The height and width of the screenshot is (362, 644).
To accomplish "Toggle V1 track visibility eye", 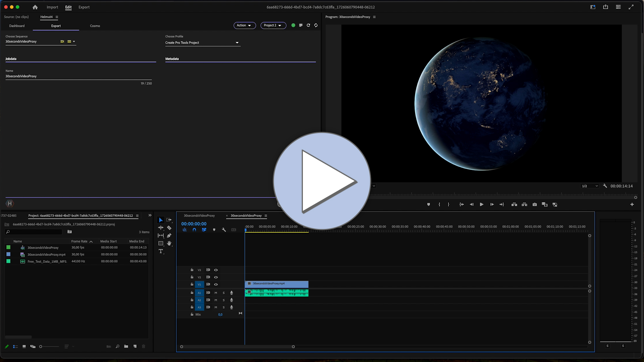I will click(216, 285).
